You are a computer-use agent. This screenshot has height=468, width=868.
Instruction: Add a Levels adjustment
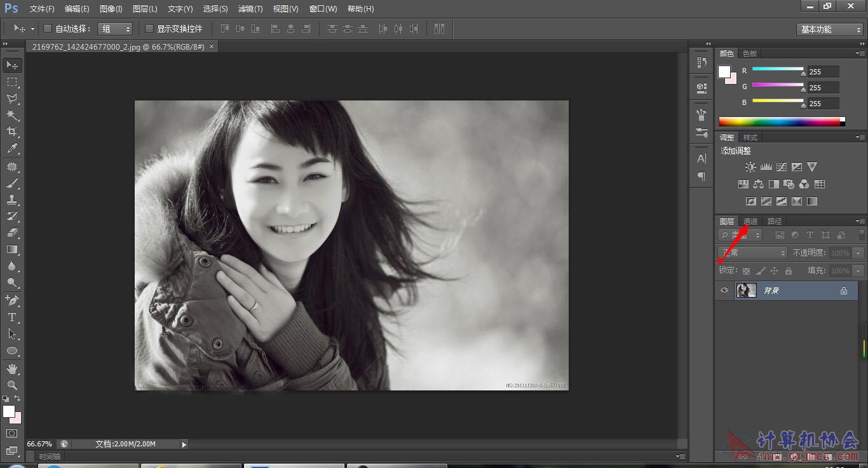[766, 167]
